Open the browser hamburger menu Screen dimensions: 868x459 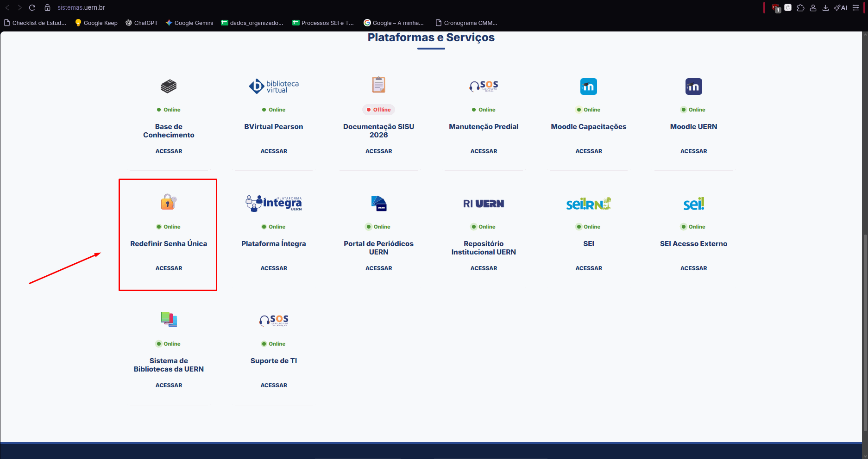click(x=855, y=7)
